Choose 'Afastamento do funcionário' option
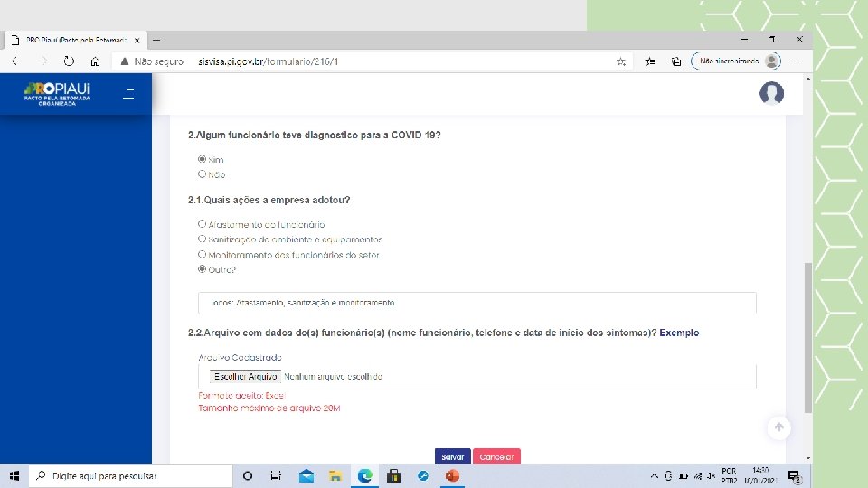The width and height of the screenshot is (868, 488). [x=202, y=224]
